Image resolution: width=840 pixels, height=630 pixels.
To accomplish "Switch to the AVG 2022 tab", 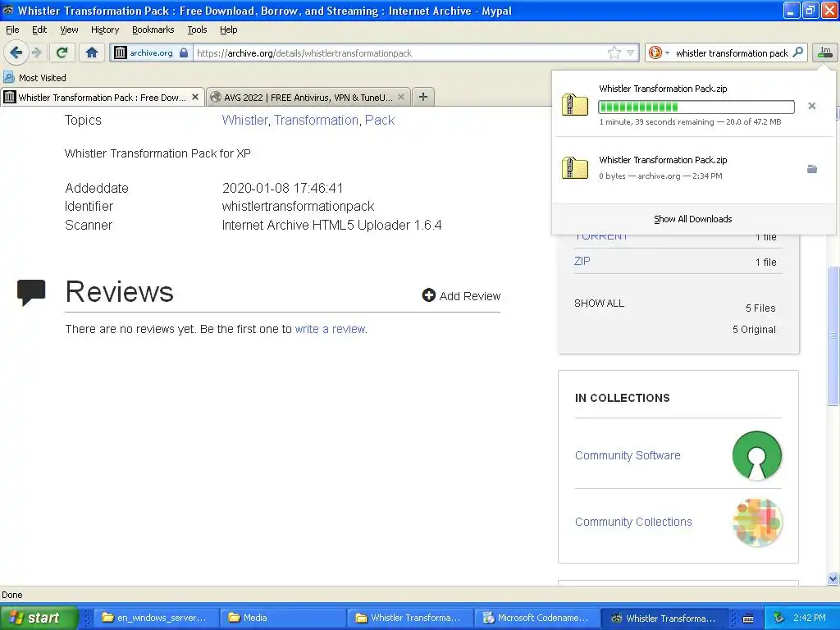I will pyautogui.click(x=308, y=97).
